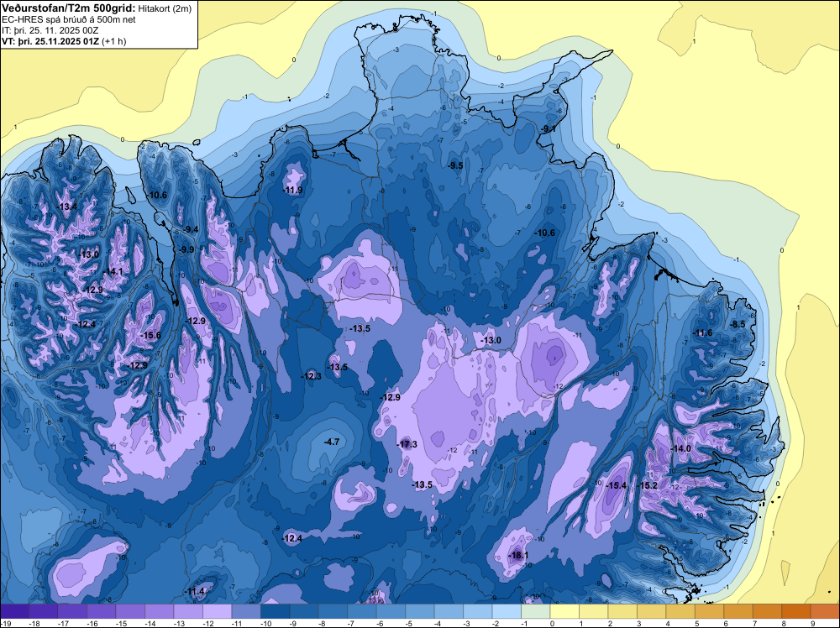Viewport: 840px width, 628px height.
Task: Click the -13.4 temperature value on the map
Action: [x=67, y=207]
